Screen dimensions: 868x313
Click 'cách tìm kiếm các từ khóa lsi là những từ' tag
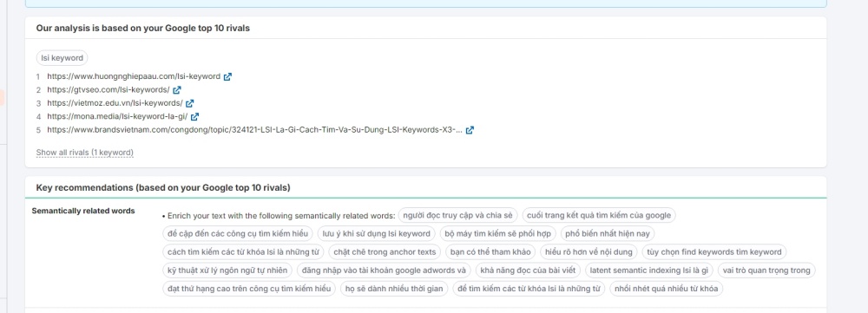click(244, 252)
